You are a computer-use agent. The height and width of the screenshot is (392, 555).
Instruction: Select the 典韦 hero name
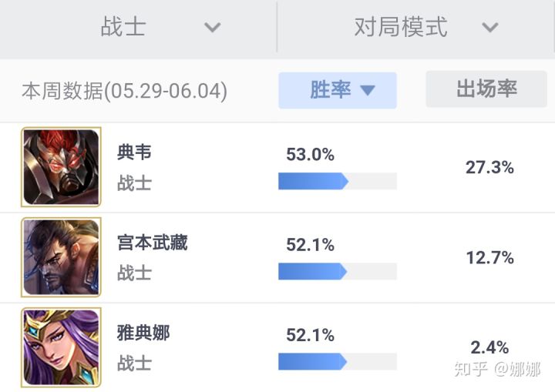[134, 152]
